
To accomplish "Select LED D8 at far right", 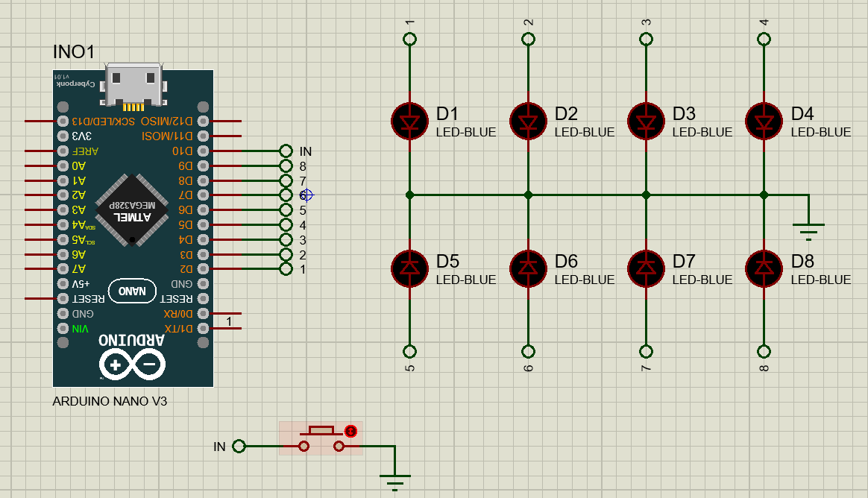I will 764,267.
